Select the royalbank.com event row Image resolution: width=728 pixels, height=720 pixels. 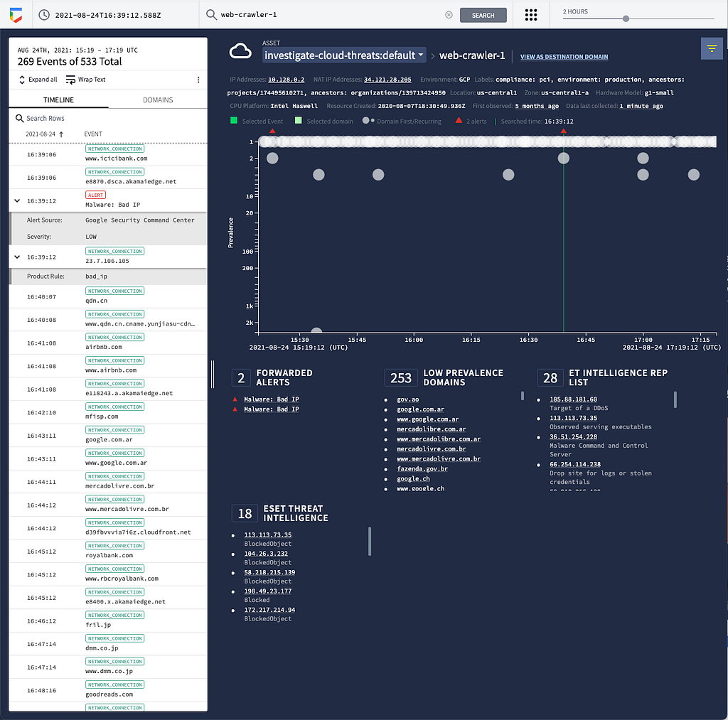point(108,551)
